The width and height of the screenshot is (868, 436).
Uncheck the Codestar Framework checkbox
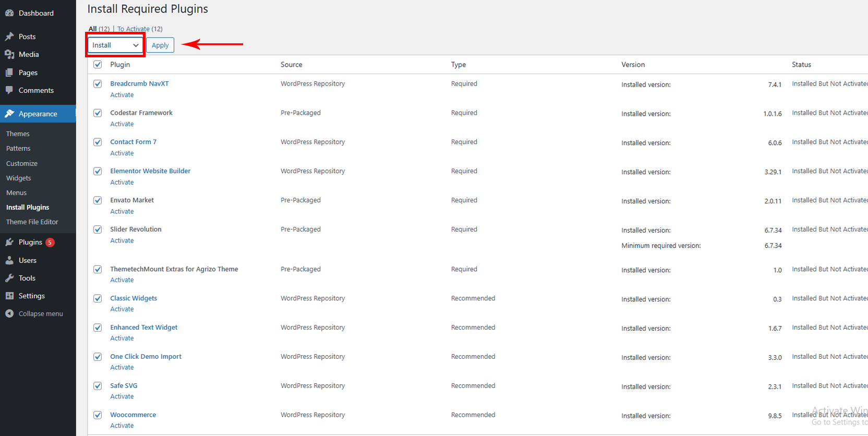[98, 113]
